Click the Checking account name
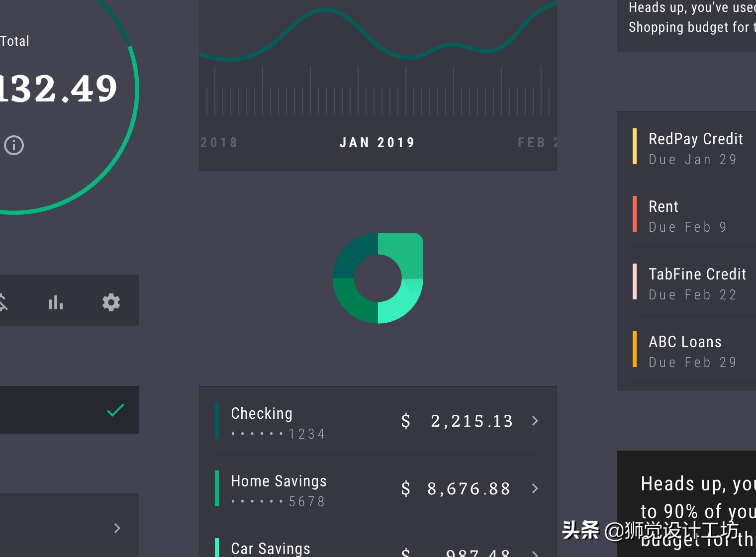 tap(262, 413)
